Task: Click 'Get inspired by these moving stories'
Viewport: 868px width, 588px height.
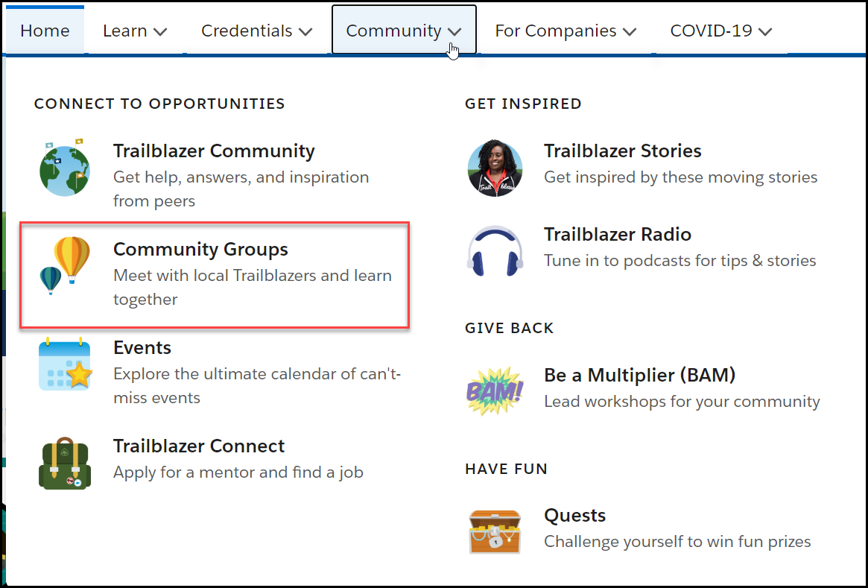Action: [x=680, y=177]
